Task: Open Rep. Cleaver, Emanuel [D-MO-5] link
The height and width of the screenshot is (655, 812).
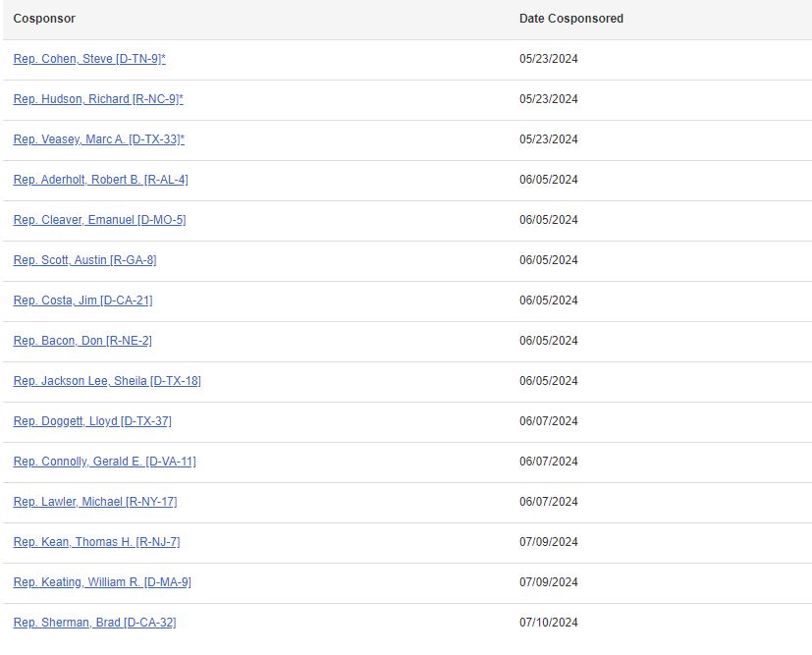Action: tap(99, 220)
